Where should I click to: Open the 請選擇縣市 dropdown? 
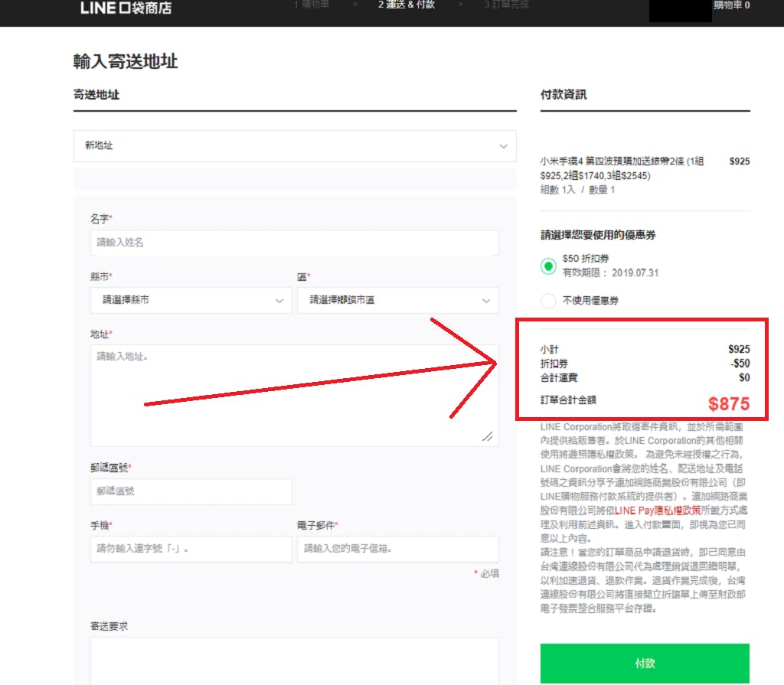191,300
